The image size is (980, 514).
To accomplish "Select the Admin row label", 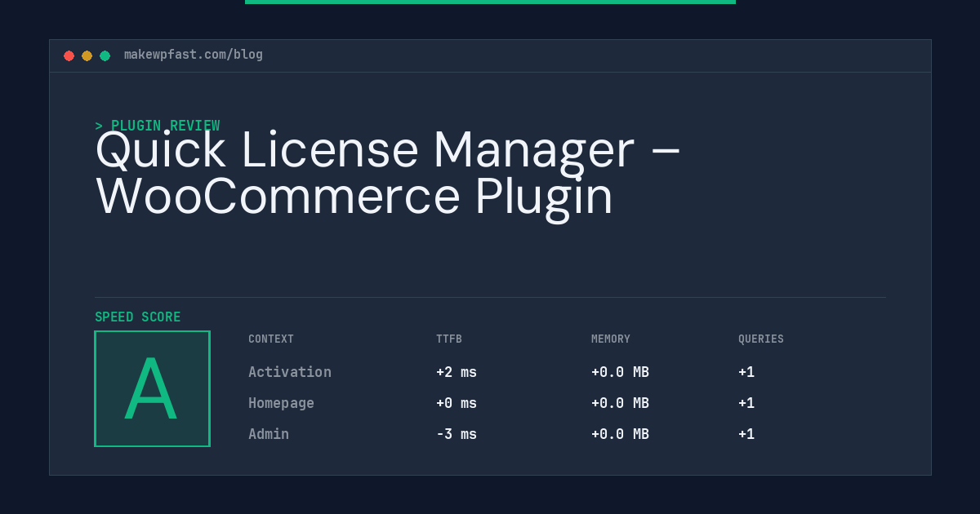I will (269, 434).
